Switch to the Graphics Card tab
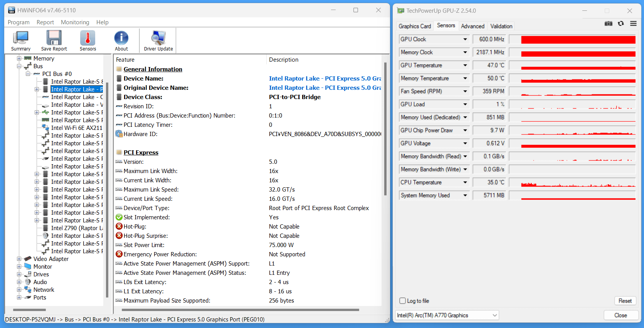The height and width of the screenshot is (328, 644). click(415, 26)
